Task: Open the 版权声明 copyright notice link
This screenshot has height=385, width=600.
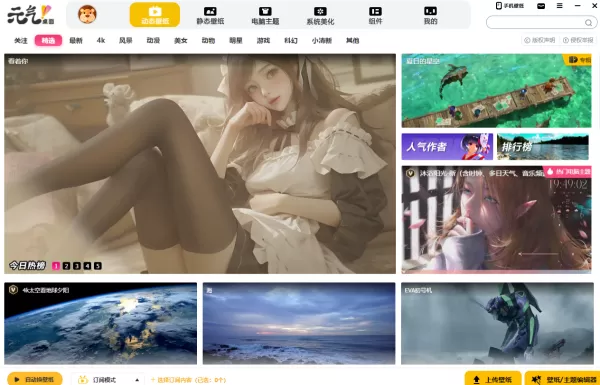Action: [x=540, y=40]
